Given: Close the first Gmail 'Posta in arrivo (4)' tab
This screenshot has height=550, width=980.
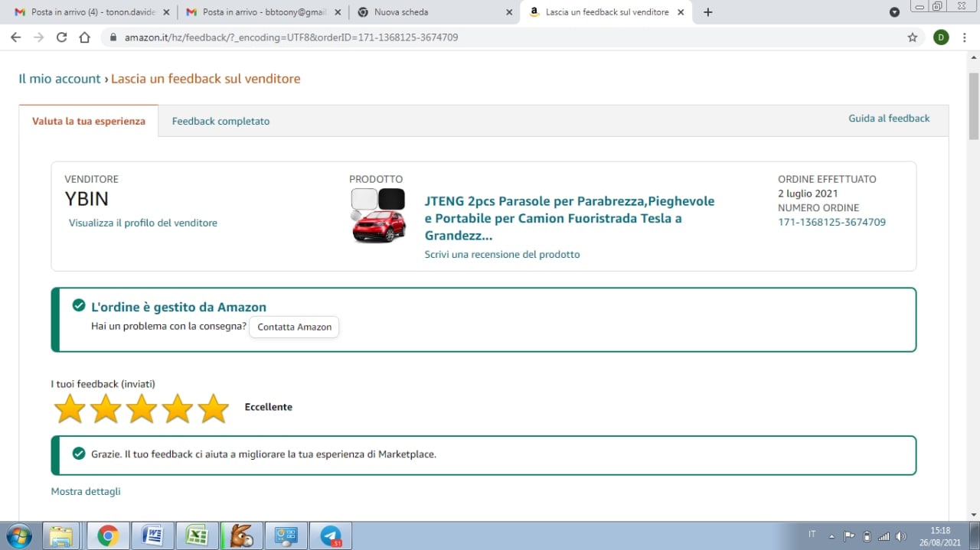Looking at the screenshot, I should tap(166, 12).
